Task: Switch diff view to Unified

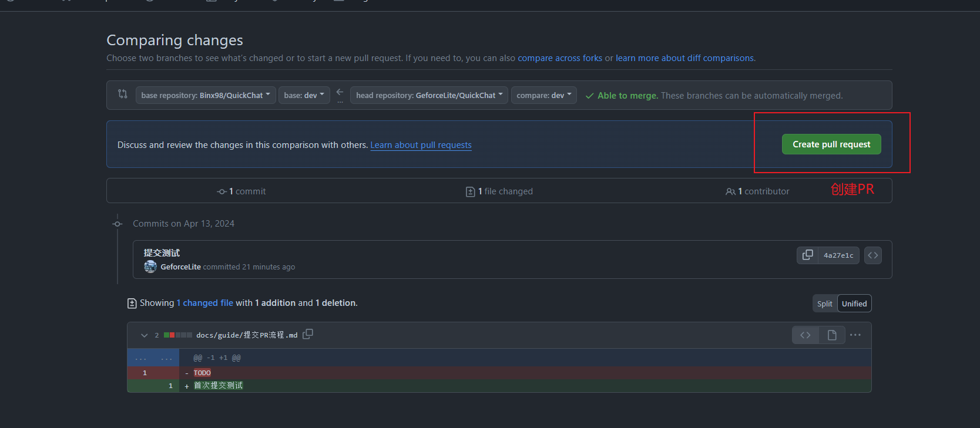Action: tap(854, 304)
